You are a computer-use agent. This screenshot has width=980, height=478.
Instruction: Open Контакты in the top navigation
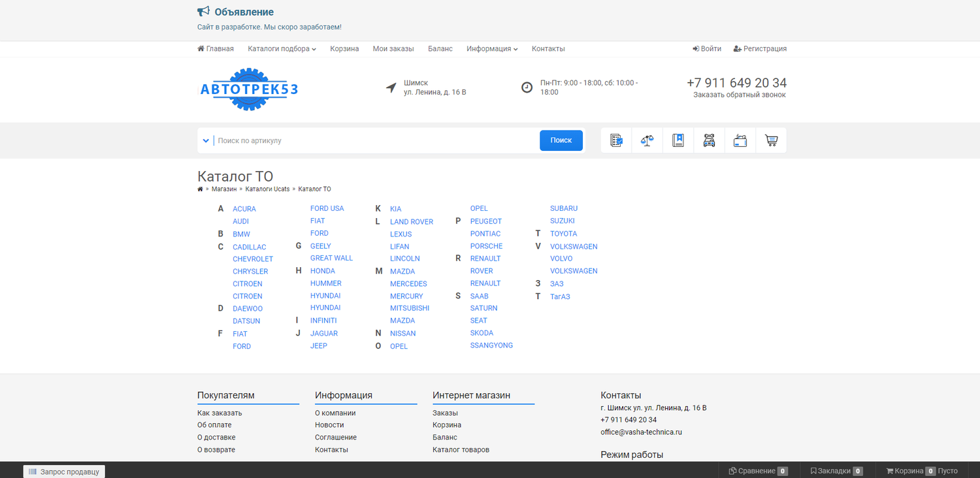pyautogui.click(x=548, y=49)
